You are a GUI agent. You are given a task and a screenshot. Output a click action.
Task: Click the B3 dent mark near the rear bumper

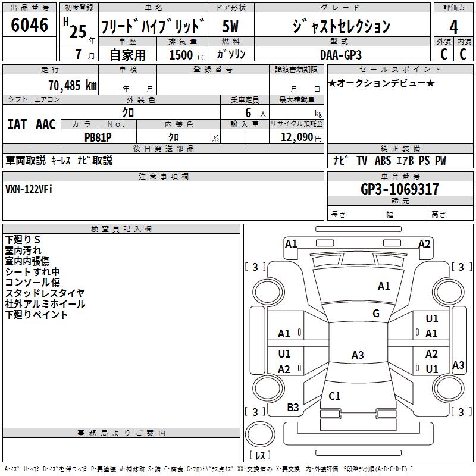pyautogui.click(x=293, y=408)
